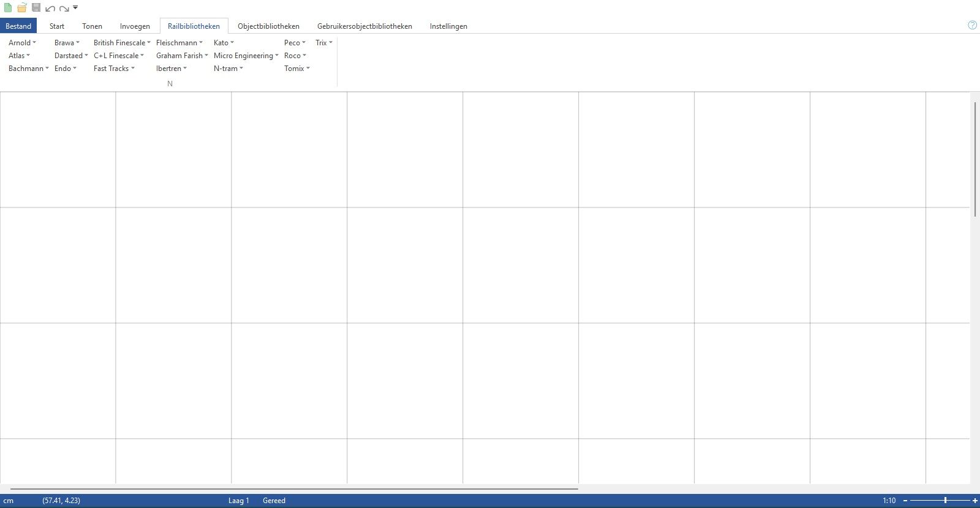Click the Redo arrow icon
This screenshot has width=980, height=508.
click(x=64, y=9)
